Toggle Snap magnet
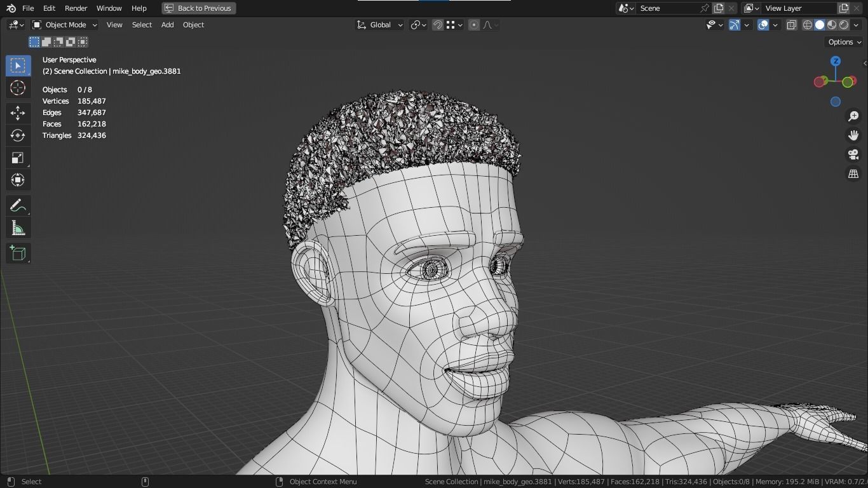Image resolution: width=868 pixels, height=488 pixels. click(438, 25)
